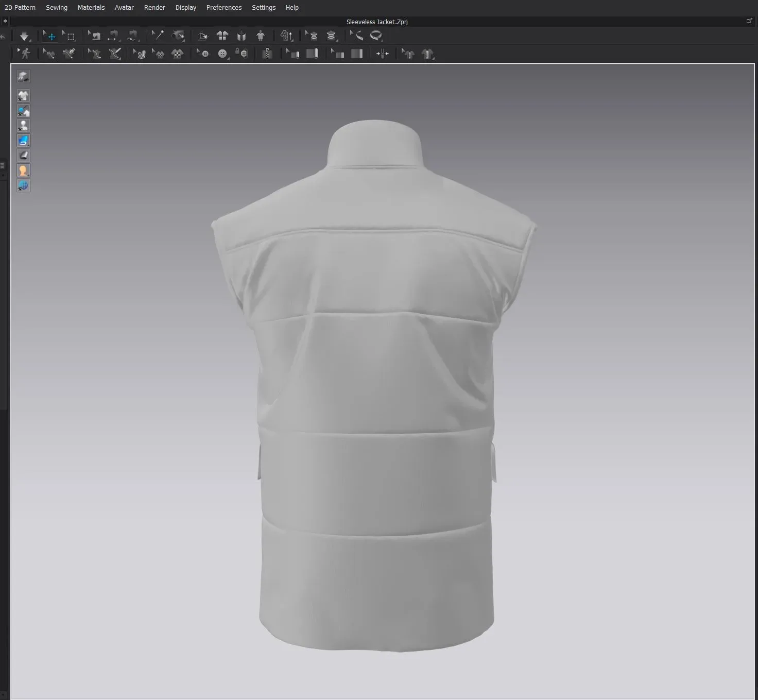The image size is (758, 700).
Task: Select the Piping gradient tool
Action: (x=357, y=54)
